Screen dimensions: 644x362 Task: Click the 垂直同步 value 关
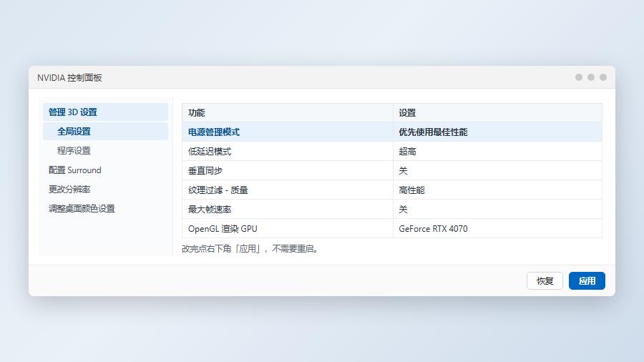(403, 171)
